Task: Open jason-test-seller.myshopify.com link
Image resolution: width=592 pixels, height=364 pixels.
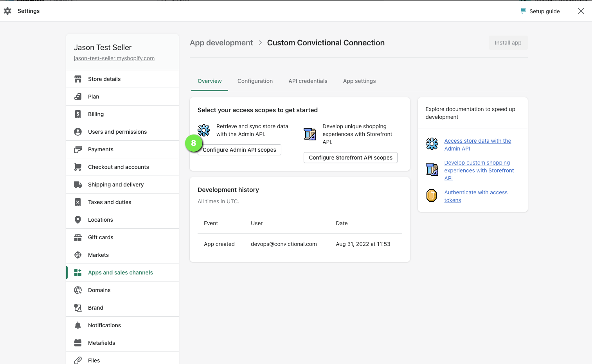Action: [x=114, y=58]
